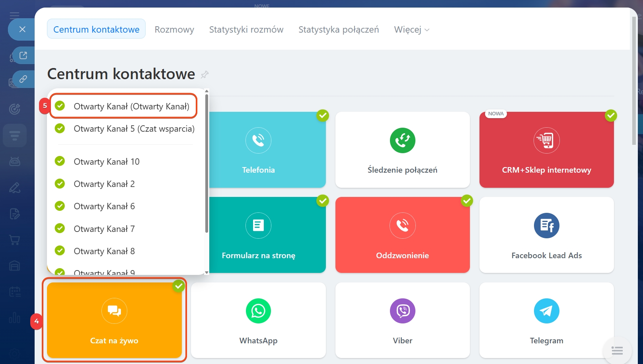Open the CRM+Sklep internetowy tile
Image resolution: width=643 pixels, height=364 pixels.
[x=546, y=150]
